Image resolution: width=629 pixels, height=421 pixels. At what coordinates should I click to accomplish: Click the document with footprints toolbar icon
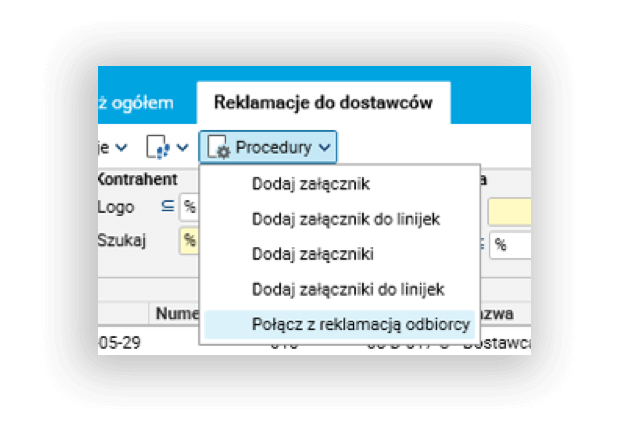pos(157,147)
